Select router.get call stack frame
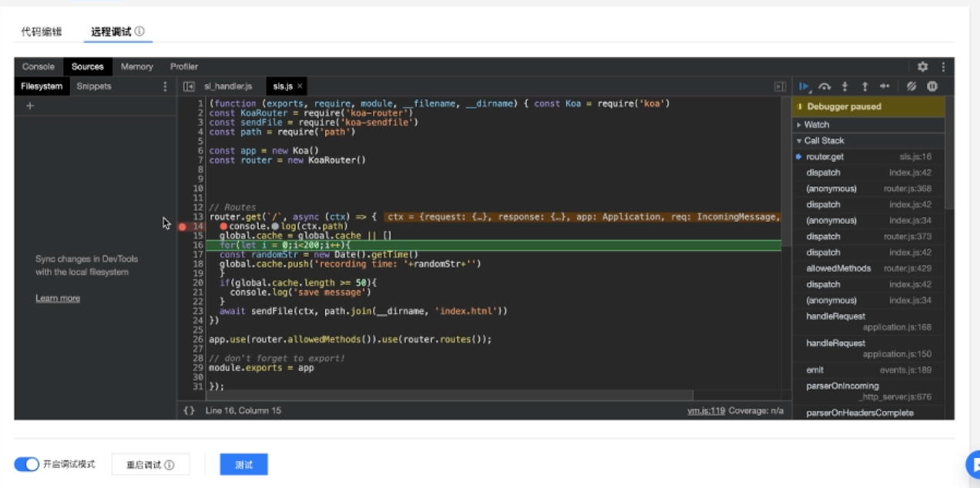The height and width of the screenshot is (488, 980). click(868, 157)
